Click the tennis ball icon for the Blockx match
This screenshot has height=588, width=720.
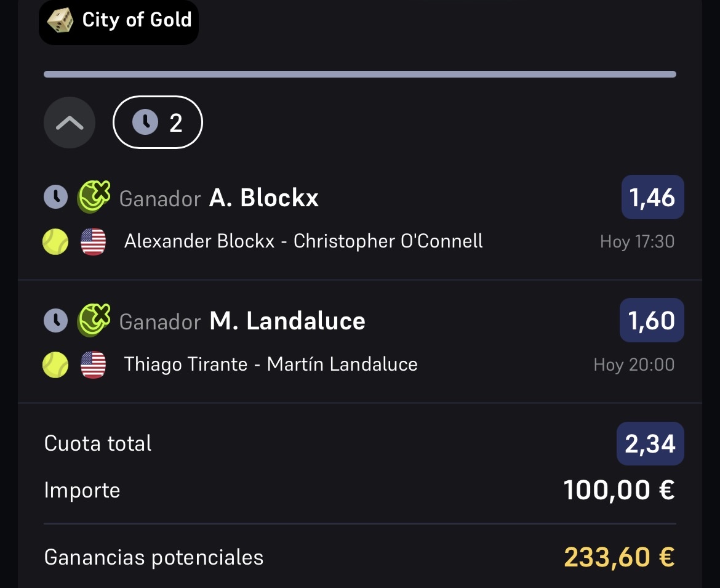(55, 241)
